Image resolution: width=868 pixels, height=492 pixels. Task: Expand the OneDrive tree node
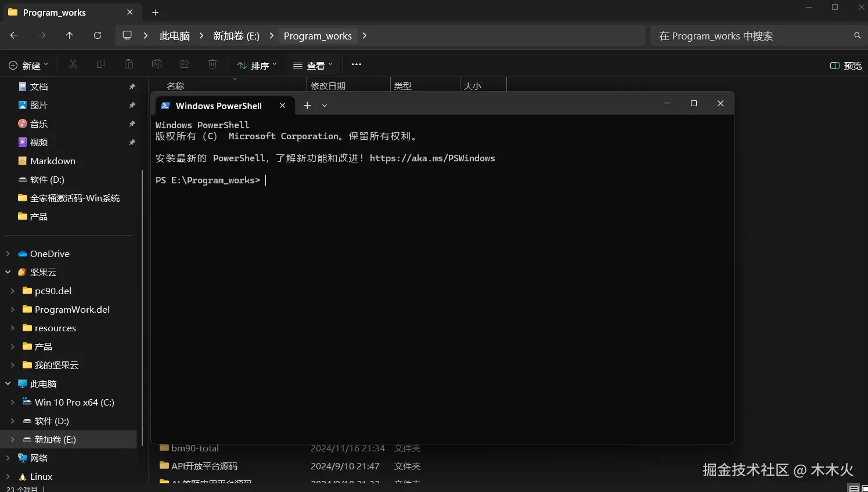click(x=8, y=254)
